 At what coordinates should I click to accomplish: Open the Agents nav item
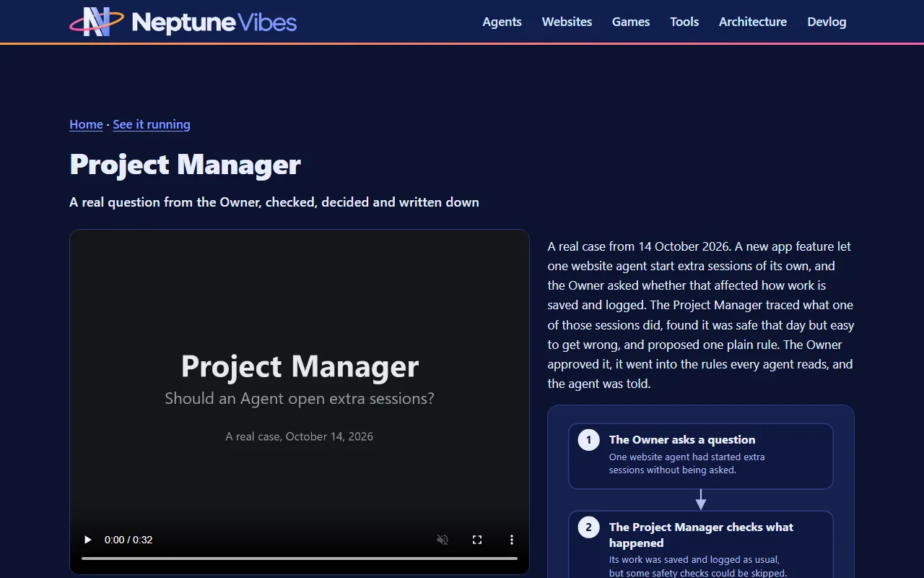[502, 22]
